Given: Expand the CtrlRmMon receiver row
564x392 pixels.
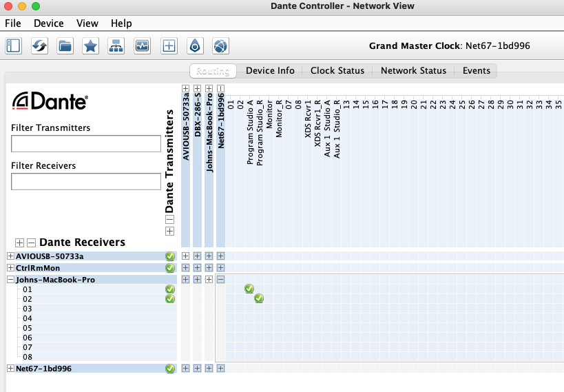Looking at the screenshot, I should (x=10, y=268).
